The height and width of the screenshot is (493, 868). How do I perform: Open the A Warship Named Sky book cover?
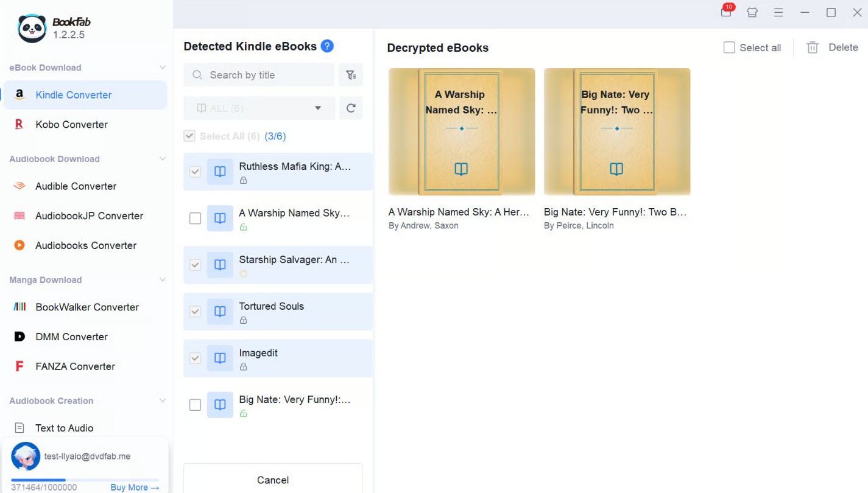pyautogui.click(x=462, y=131)
